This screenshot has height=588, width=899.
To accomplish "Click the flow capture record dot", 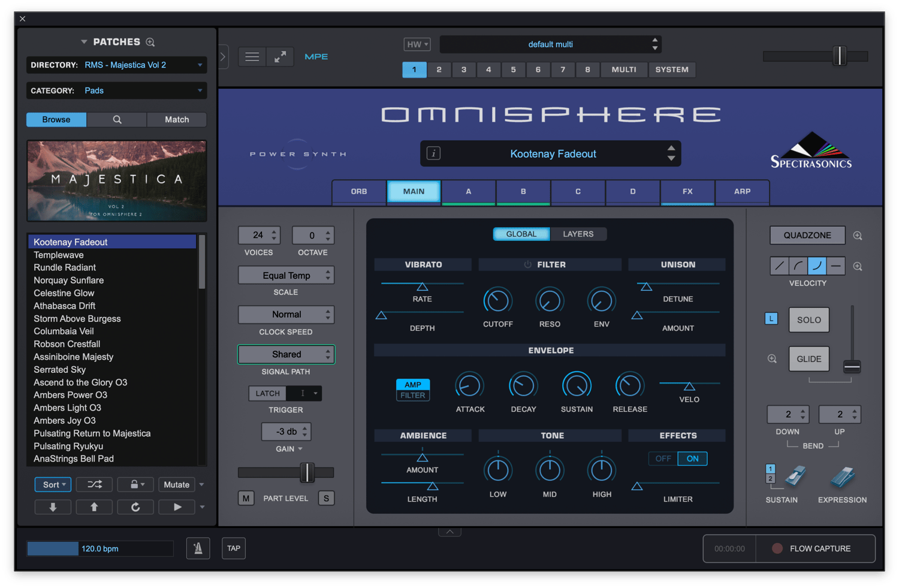I will pyautogui.click(x=777, y=548).
